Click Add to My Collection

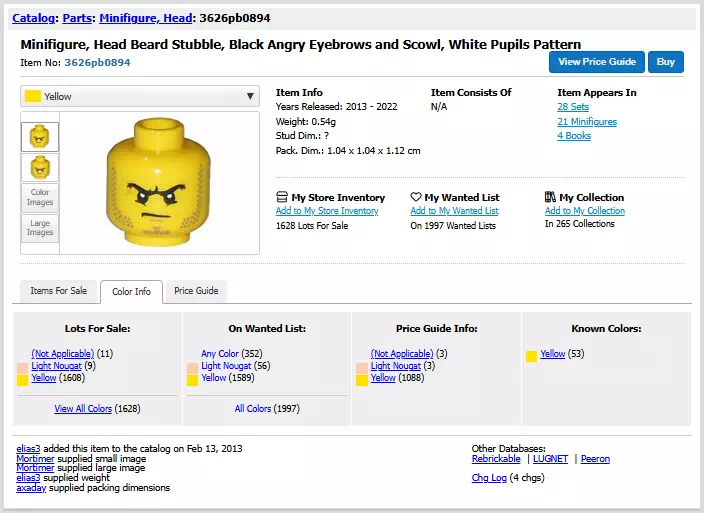pyautogui.click(x=585, y=211)
